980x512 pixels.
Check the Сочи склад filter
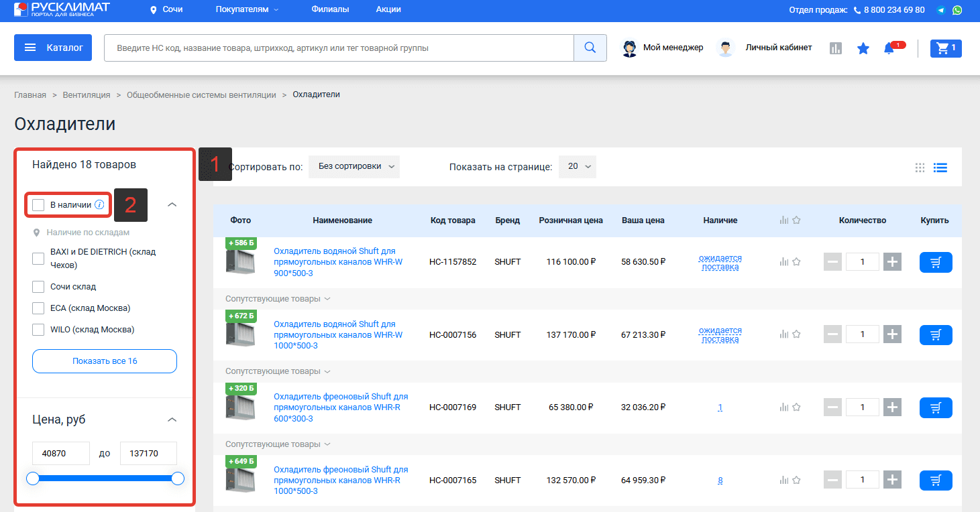click(x=38, y=287)
